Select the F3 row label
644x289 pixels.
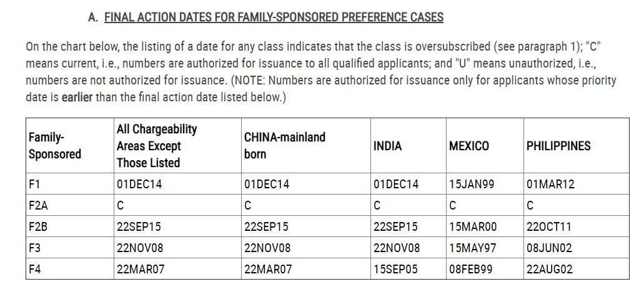pyautogui.click(x=35, y=248)
